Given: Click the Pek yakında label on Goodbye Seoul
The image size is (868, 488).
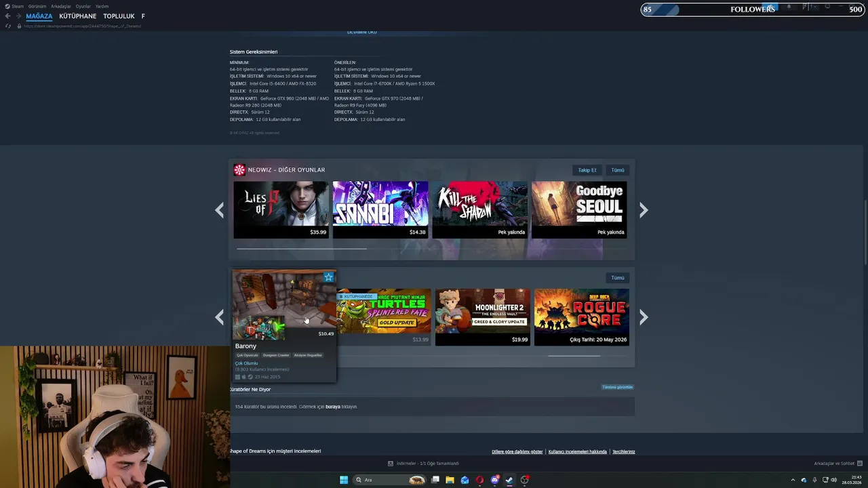Looking at the screenshot, I should pyautogui.click(x=610, y=232).
